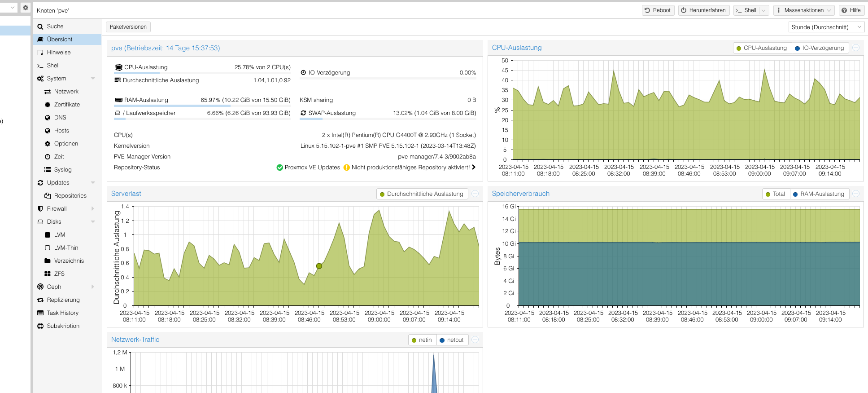868x393 pixels.
Task: Select Syslog in the side menu
Action: tap(67, 170)
